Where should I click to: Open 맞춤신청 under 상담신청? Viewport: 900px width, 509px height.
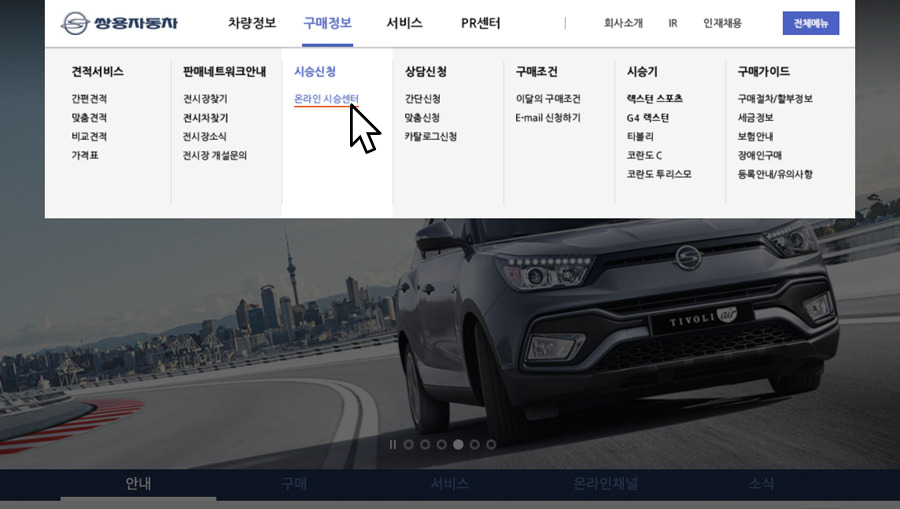(x=422, y=118)
